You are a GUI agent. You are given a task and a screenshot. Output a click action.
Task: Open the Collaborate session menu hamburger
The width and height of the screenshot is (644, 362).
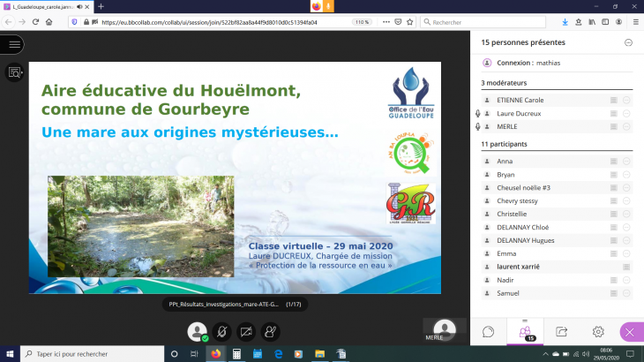coord(13,44)
